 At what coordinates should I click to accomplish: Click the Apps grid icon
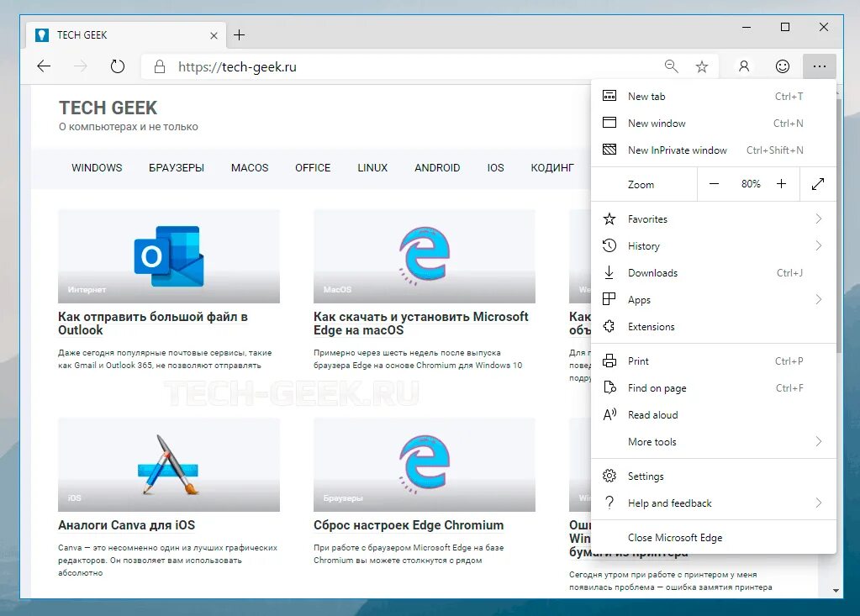click(x=609, y=299)
